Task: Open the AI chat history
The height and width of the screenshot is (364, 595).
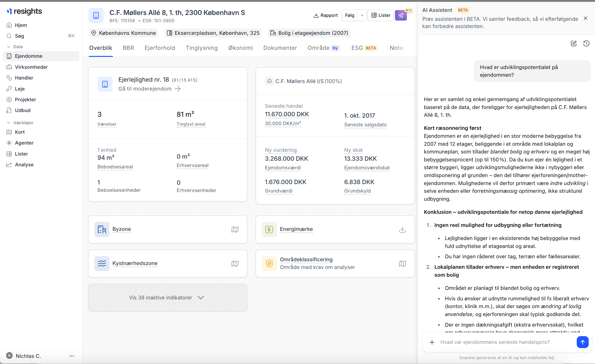Action: click(586, 44)
